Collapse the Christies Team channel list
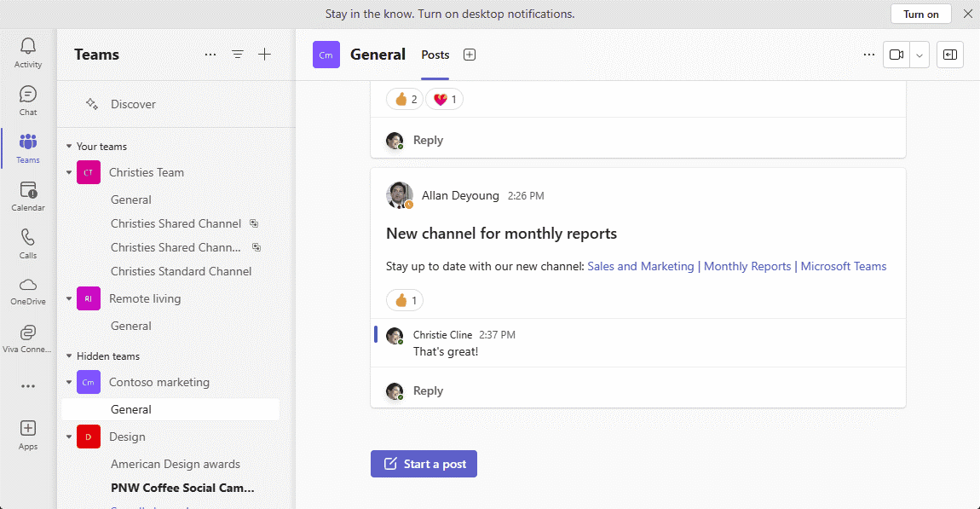 point(69,172)
